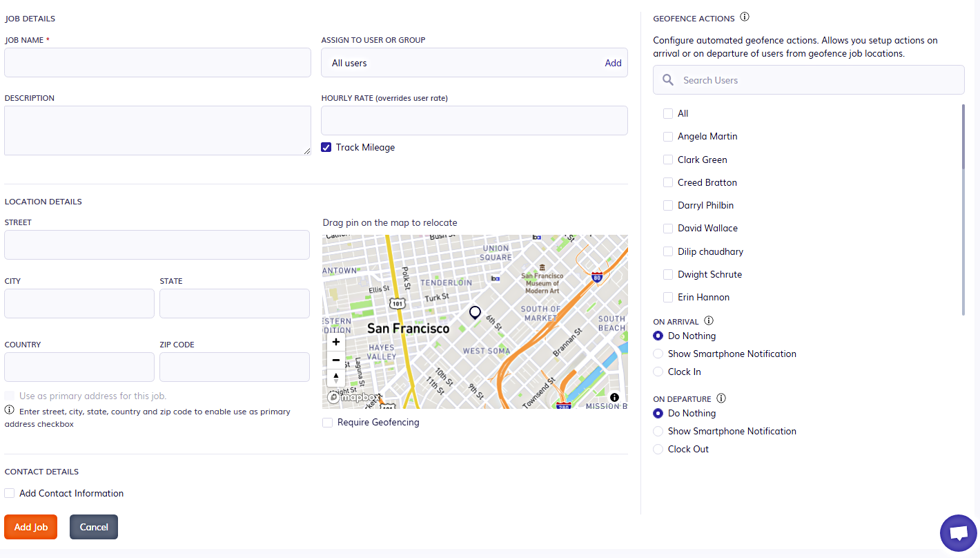Image resolution: width=980 pixels, height=558 pixels.
Task: Choose Show Smartphone Notification on departure
Action: pyautogui.click(x=658, y=431)
